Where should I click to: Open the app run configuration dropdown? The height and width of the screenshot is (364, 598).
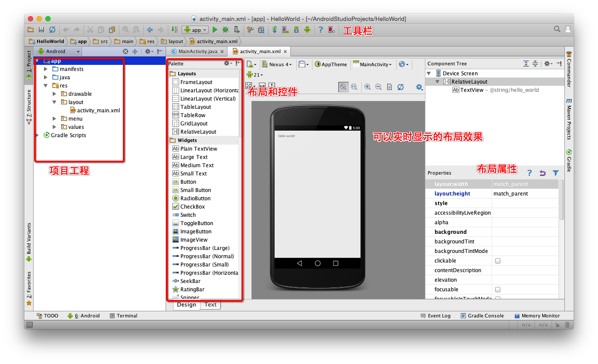point(195,30)
